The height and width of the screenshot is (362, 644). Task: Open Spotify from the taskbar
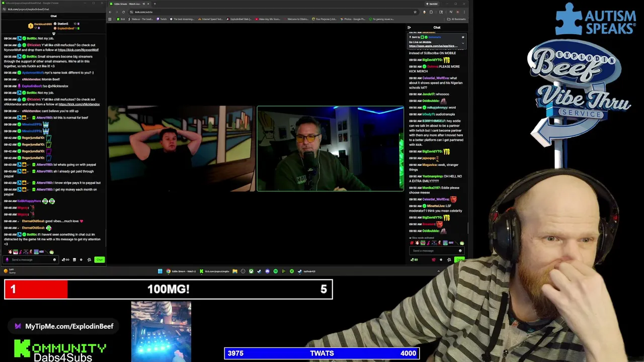click(x=275, y=271)
